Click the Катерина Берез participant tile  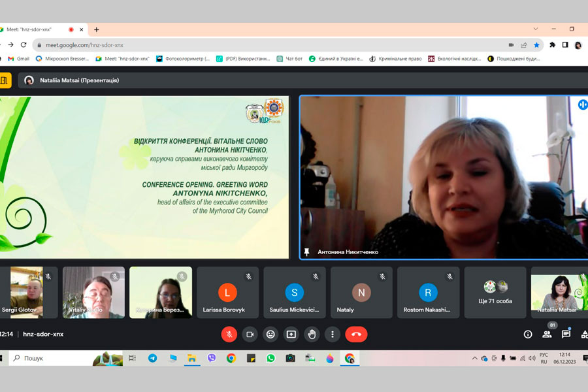tap(161, 292)
